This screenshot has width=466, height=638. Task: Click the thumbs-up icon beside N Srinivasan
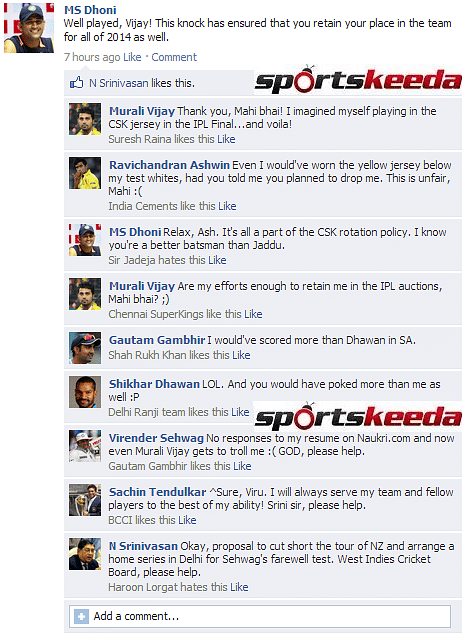tap(77, 83)
